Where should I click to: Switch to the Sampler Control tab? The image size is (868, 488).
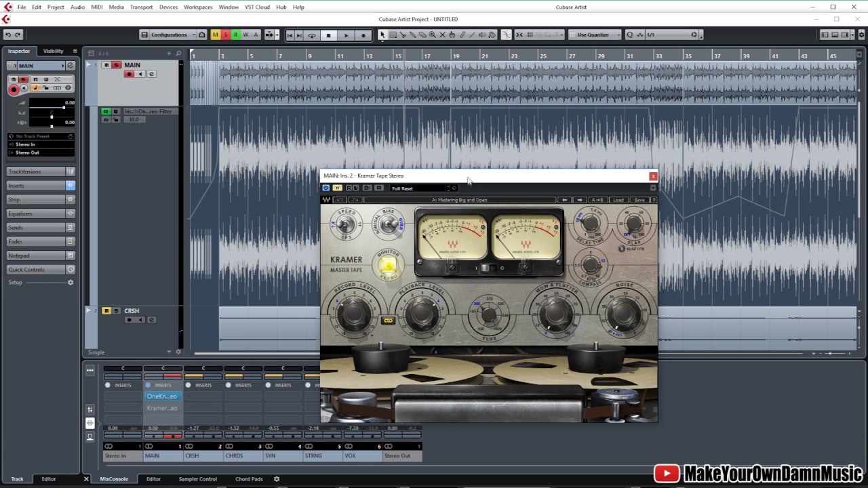198,479
